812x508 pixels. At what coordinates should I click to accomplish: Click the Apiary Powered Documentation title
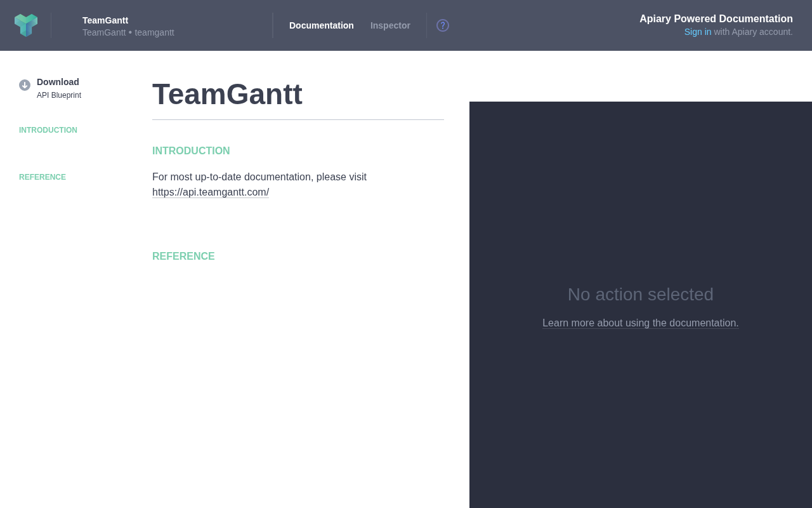tap(716, 19)
